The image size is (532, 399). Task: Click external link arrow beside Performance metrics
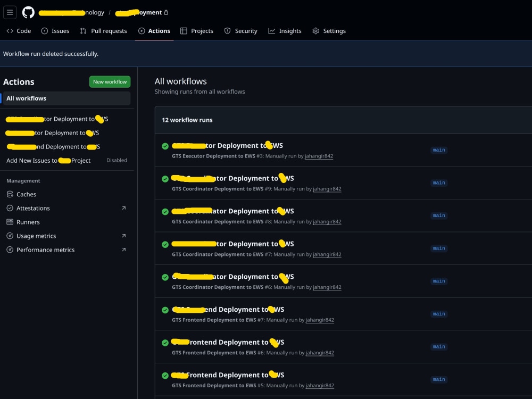pyautogui.click(x=124, y=250)
